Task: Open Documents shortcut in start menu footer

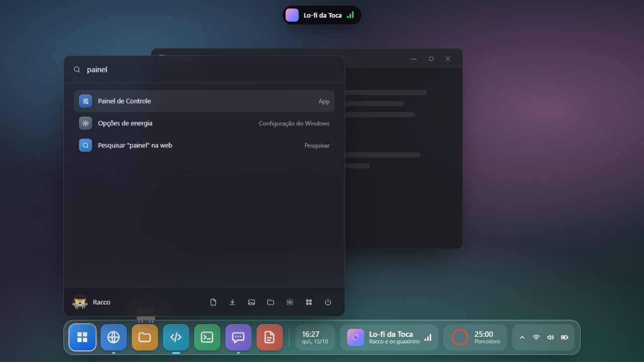Action: point(213,302)
